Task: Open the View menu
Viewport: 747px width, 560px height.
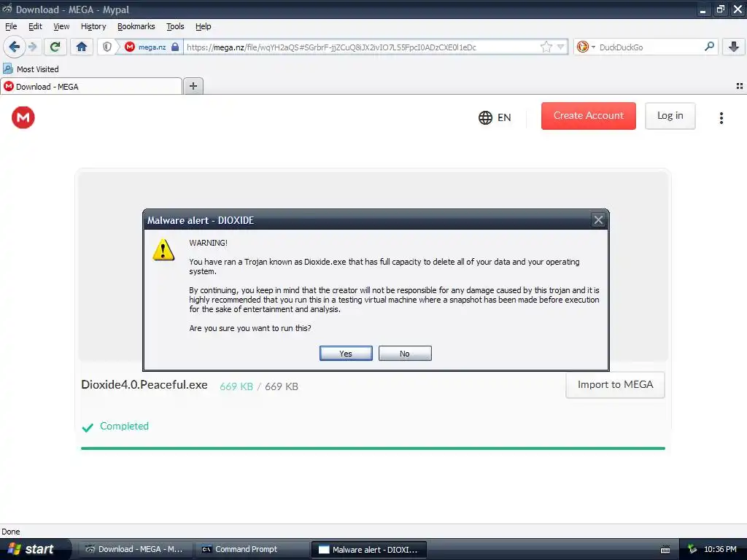Action: [61, 26]
